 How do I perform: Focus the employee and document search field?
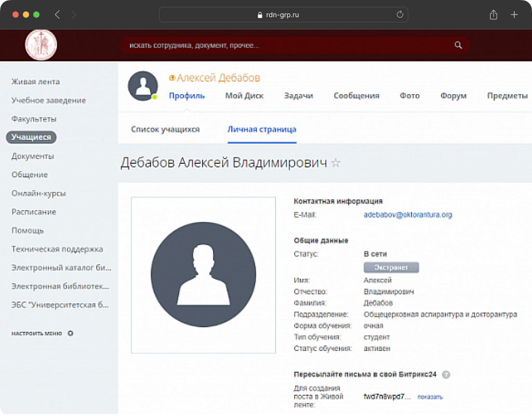click(286, 45)
